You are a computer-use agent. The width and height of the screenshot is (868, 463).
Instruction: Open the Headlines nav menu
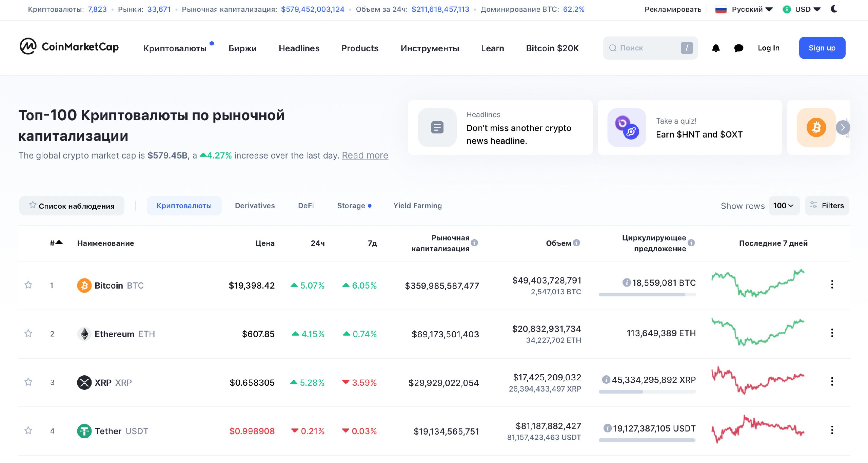click(x=299, y=48)
